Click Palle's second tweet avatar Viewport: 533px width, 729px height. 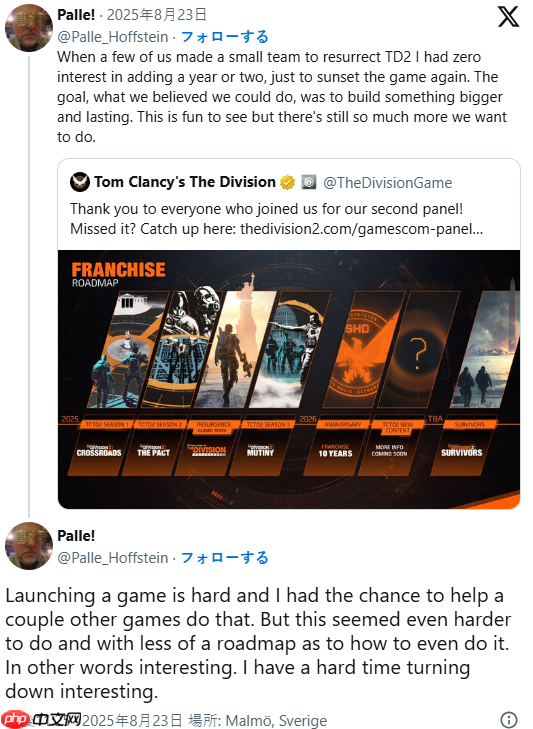(29, 546)
